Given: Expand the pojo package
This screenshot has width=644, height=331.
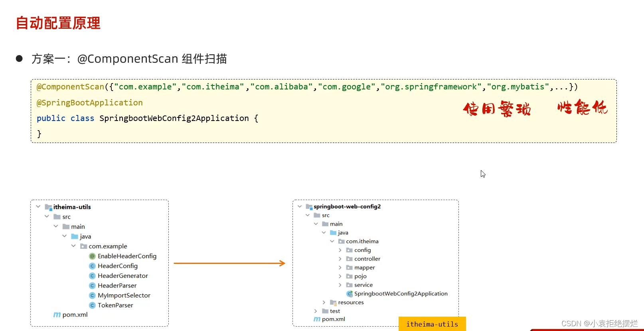Looking at the screenshot, I should [x=340, y=276].
